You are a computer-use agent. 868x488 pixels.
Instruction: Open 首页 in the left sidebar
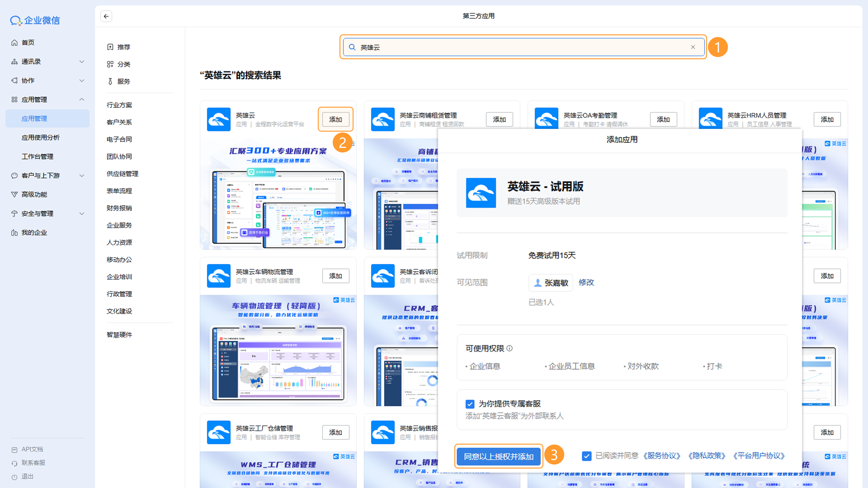coord(28,43)
